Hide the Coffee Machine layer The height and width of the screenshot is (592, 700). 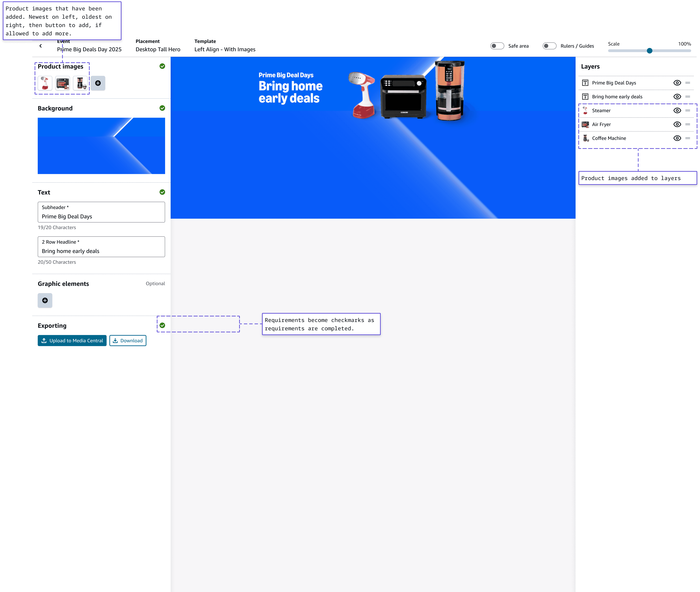pos(677,138)
